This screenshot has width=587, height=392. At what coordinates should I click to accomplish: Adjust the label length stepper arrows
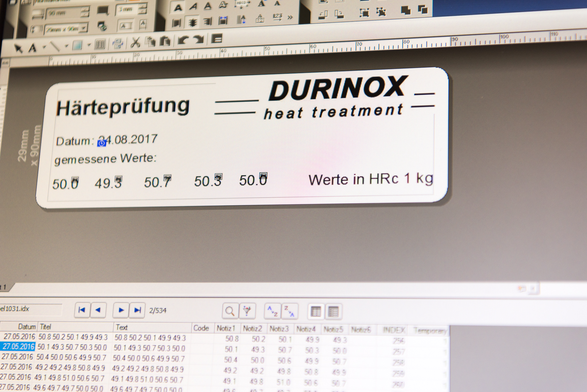[85, 12]
